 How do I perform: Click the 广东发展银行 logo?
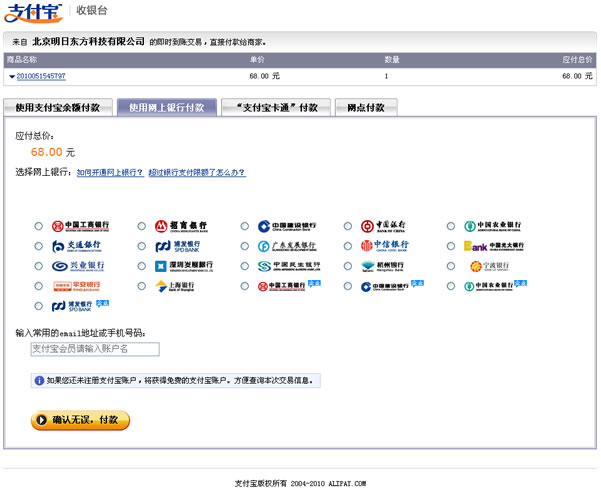(x=287, y=246)
